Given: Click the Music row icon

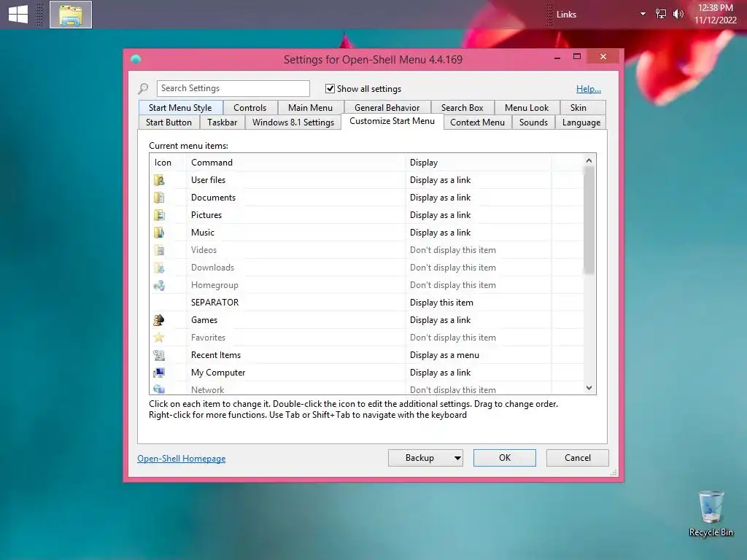Looking at the screenshot, I should 159,233.
